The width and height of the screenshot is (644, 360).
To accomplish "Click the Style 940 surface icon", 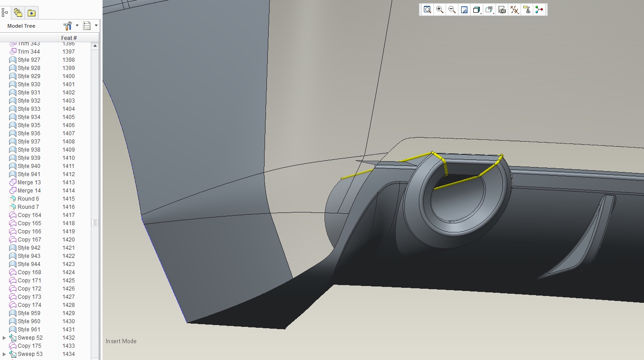I will point(13,166).
